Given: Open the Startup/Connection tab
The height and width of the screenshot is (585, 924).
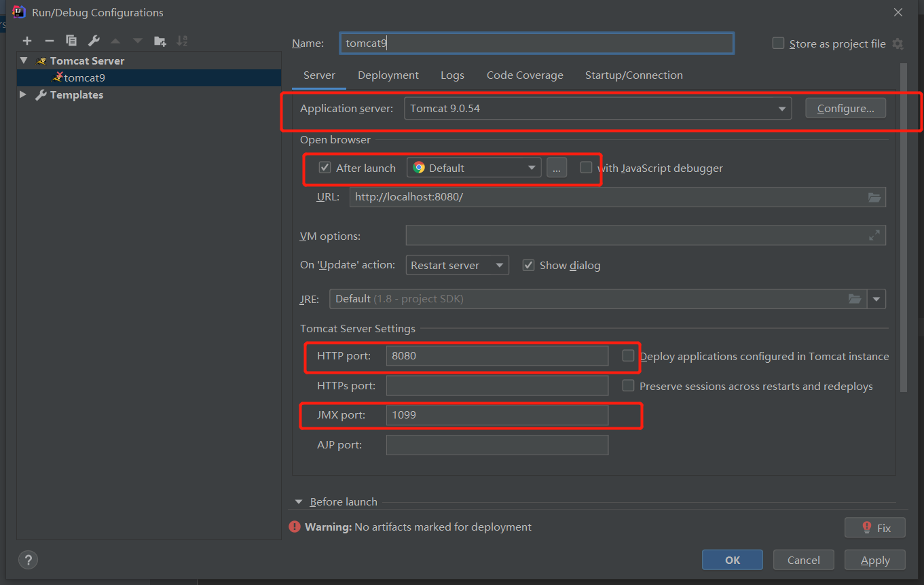Looking at the screenshot, I should coord(634,75).
